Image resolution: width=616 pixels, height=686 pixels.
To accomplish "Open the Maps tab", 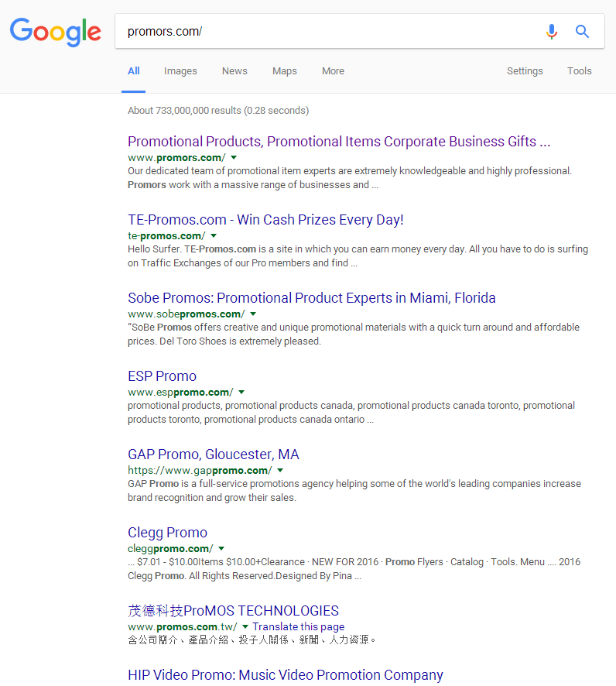I will pos(285,71).
